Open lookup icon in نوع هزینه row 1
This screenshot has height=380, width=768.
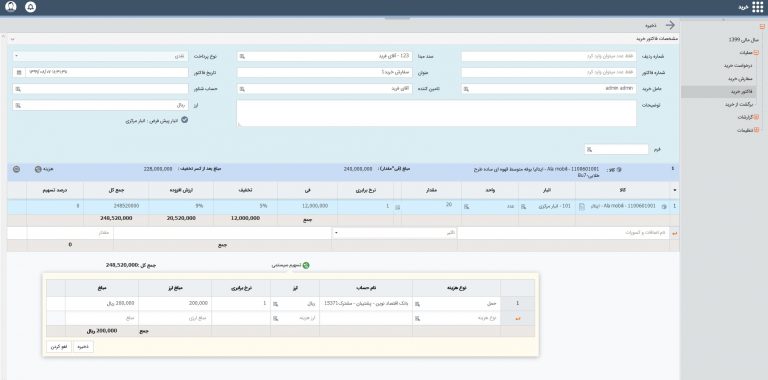pos(418,304)
